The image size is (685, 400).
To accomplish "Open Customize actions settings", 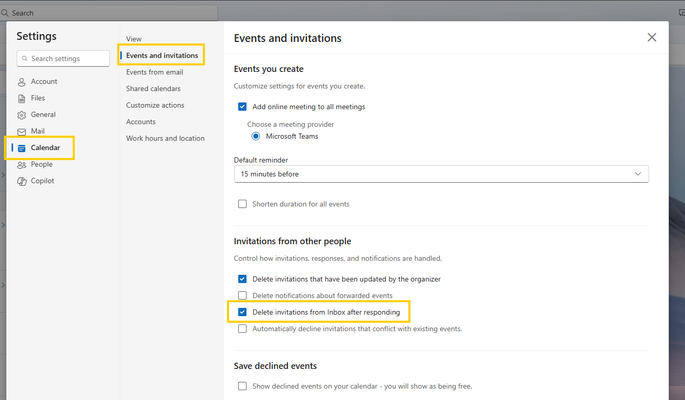I will (155, 105).
